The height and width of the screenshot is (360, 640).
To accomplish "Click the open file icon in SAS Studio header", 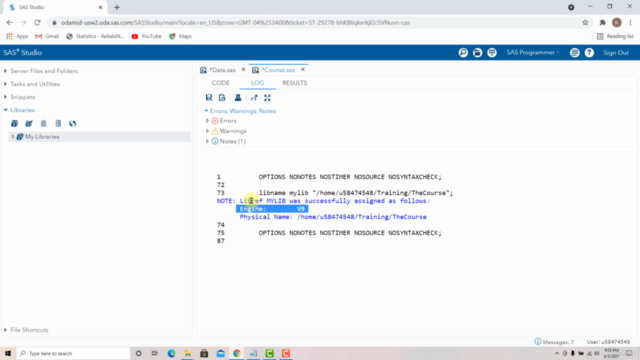I will (477, 53).
